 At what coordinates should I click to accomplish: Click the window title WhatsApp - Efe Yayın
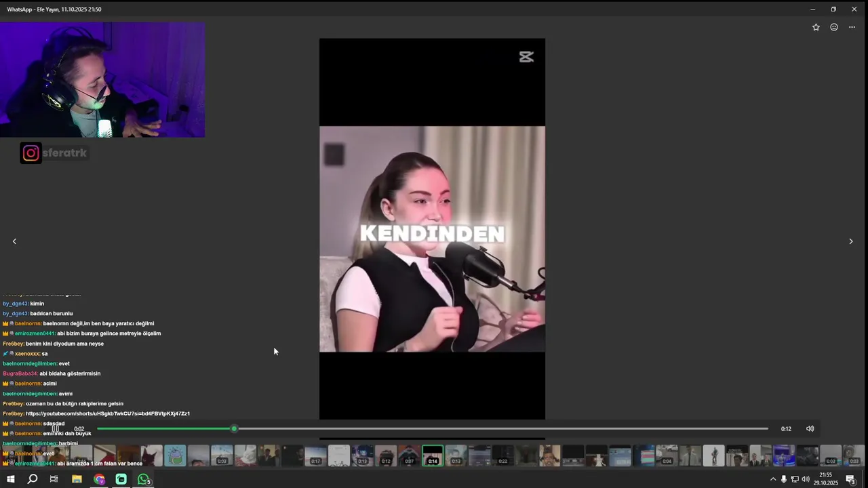coord(54,9)
